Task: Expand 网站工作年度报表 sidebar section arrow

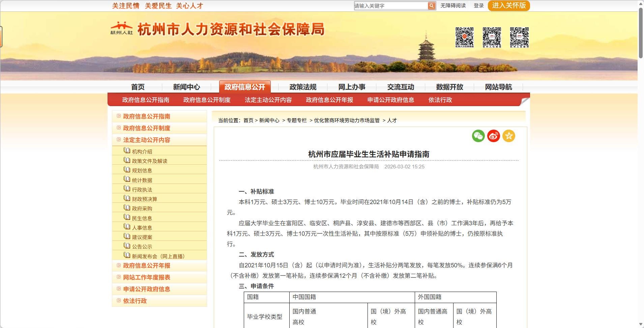Action: pyautogui.click(x=119, y=277)
